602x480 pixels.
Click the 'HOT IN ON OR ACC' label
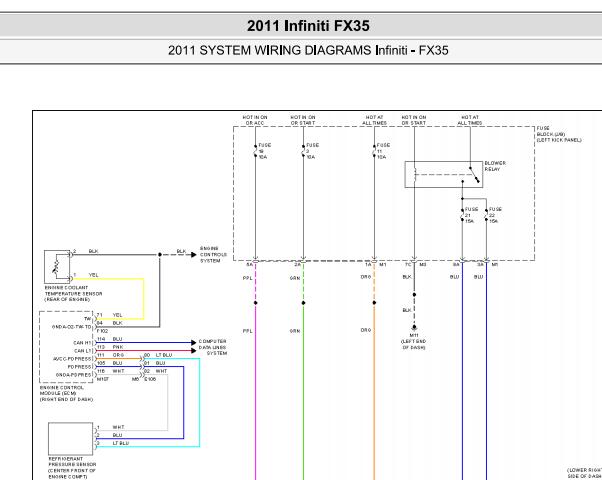click(255, 120)
